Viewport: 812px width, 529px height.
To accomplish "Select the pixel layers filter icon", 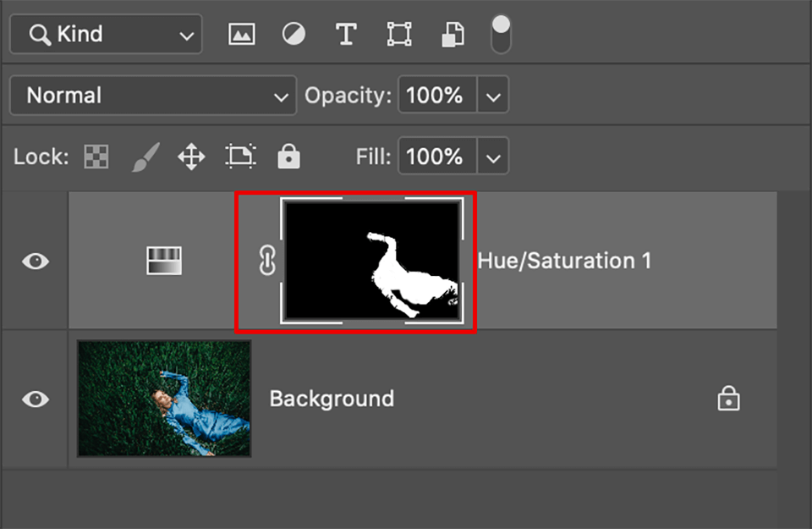I will [x=240, y=34].
